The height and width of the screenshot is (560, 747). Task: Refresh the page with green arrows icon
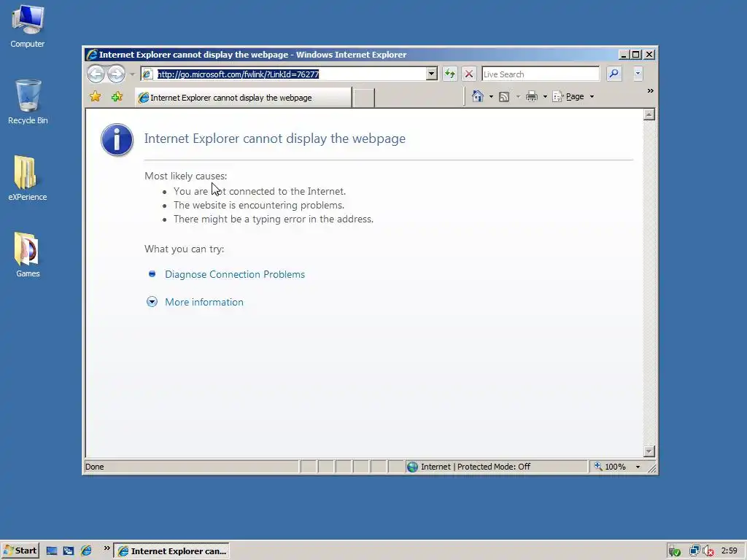click(449, 74)
